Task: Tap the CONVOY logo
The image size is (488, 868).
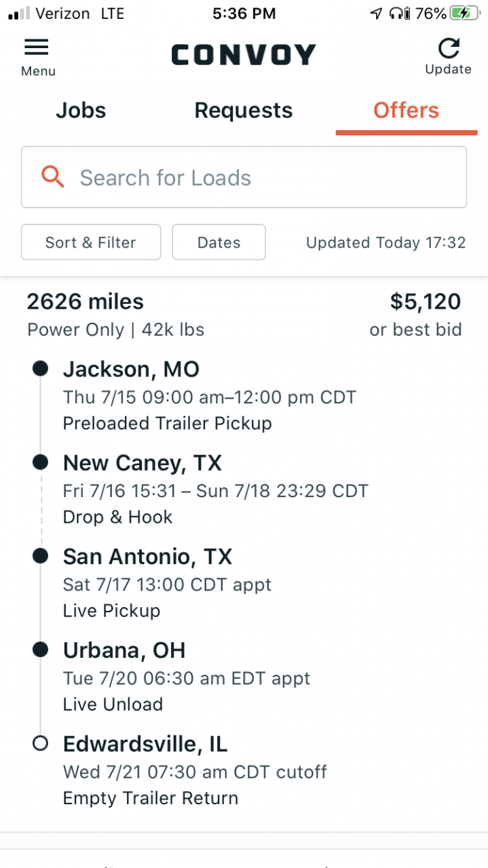Action: click(x=244, y=55)
